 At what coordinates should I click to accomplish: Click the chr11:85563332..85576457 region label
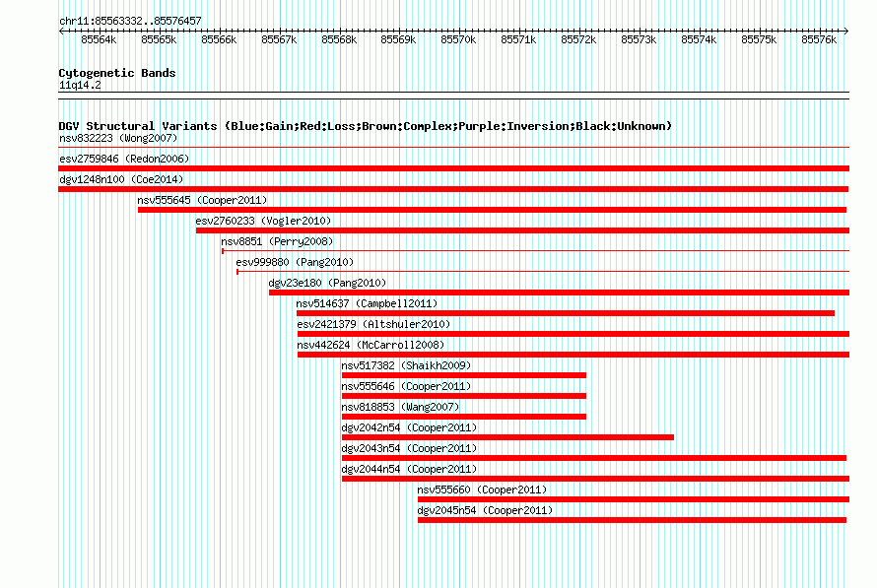130,21
